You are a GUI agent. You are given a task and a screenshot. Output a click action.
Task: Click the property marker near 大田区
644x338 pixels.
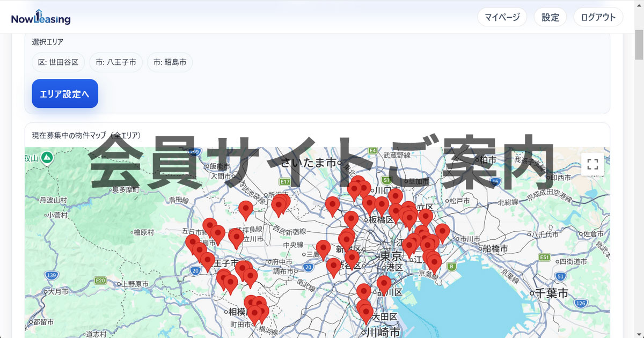click(364, 311)
